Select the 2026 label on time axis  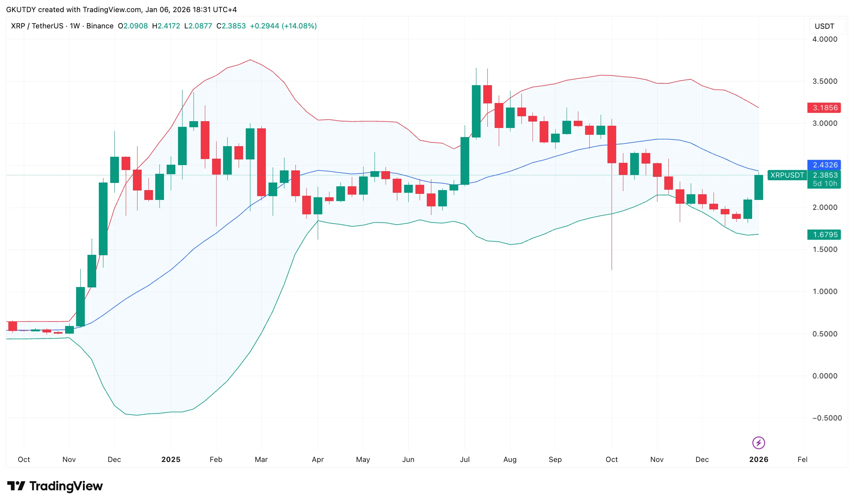759,459
